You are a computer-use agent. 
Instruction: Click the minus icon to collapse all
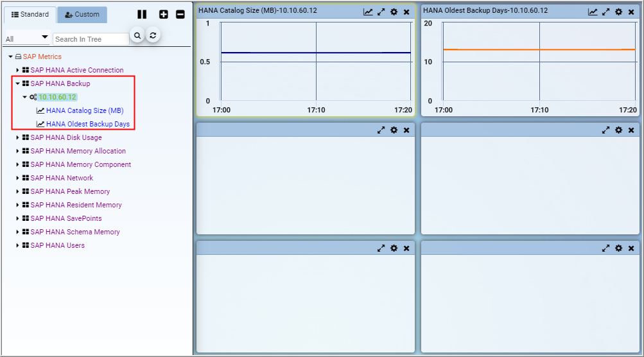pyautogui.click(x=180, y=14)
